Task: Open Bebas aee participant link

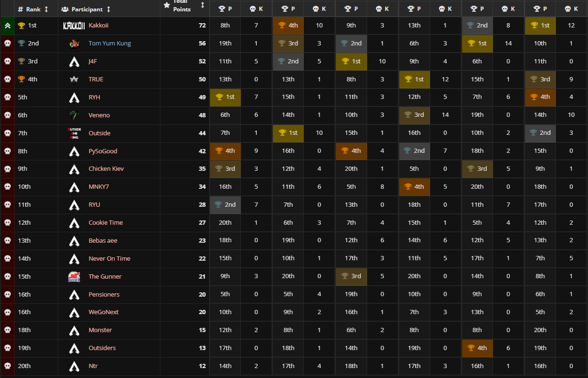Action: (103, 240)
